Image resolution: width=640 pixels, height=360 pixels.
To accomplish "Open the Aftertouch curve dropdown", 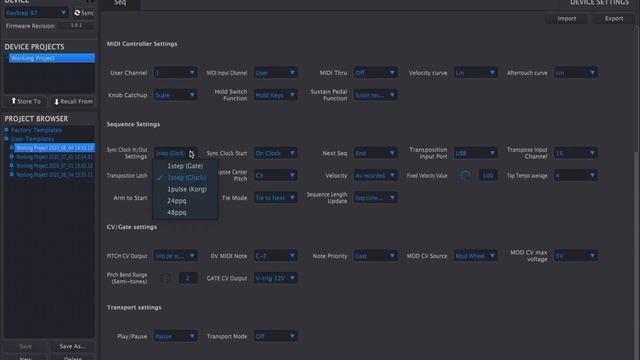I will [576, 73].
